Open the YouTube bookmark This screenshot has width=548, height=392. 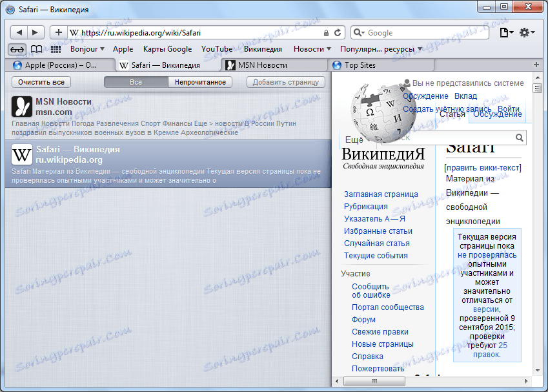(x=217, y=49)
